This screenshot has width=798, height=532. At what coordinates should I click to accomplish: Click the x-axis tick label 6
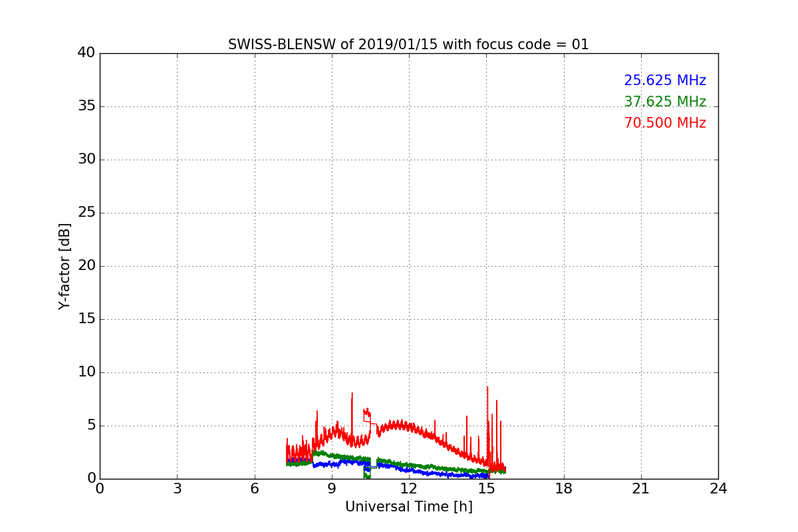(x=255, y=489)
